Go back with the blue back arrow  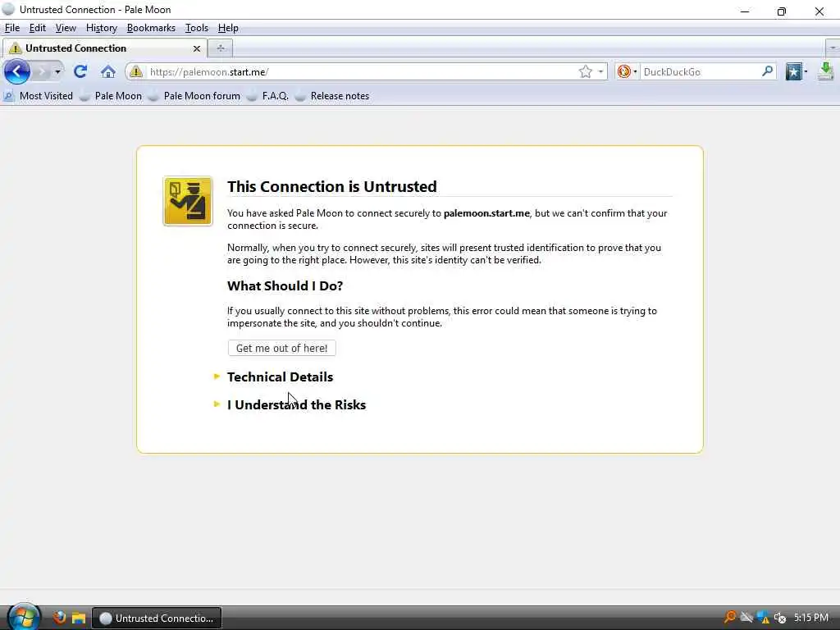(x=16, y=71)
